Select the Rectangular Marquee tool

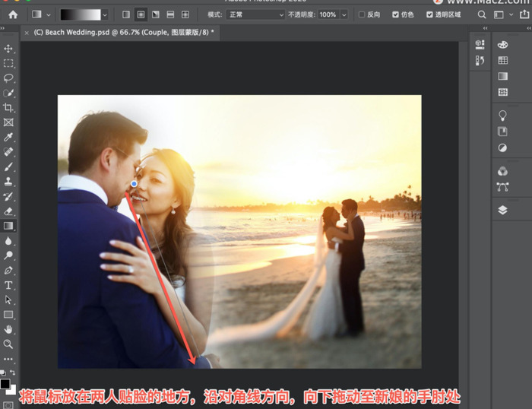[8, 63]
